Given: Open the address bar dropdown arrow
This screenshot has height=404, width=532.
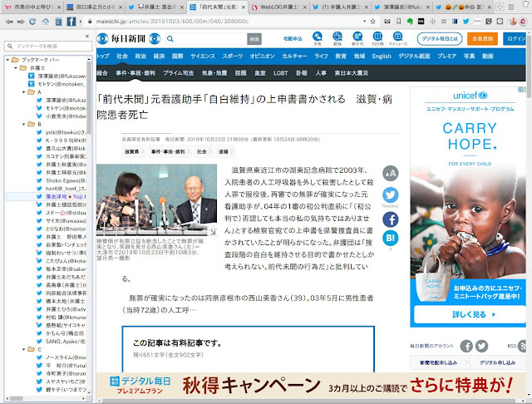Looking at the screenshot, I should click(x=364, y=22).
